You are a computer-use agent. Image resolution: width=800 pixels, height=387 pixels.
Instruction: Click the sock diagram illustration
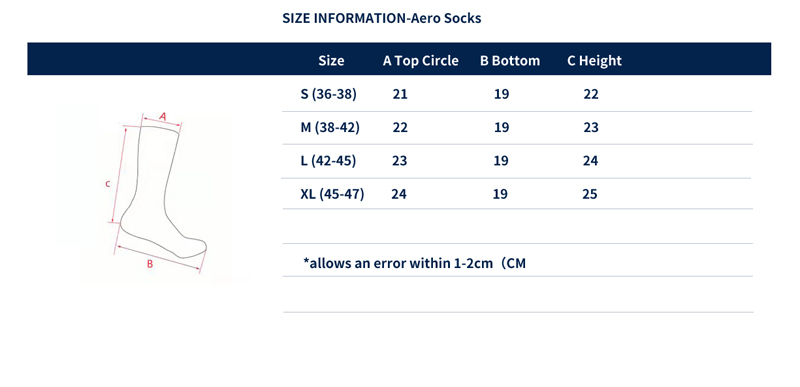coord(159,191)
